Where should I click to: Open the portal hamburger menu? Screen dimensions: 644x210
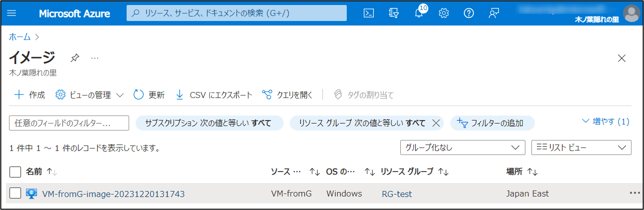12,13
